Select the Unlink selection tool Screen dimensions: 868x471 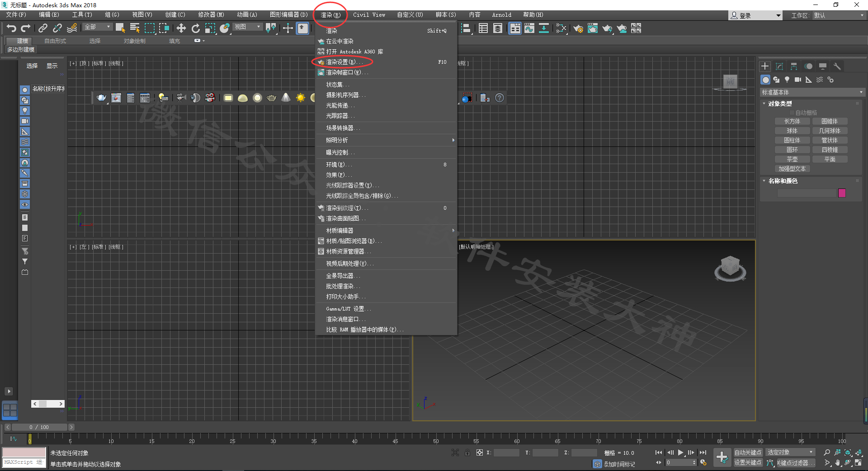57,28
